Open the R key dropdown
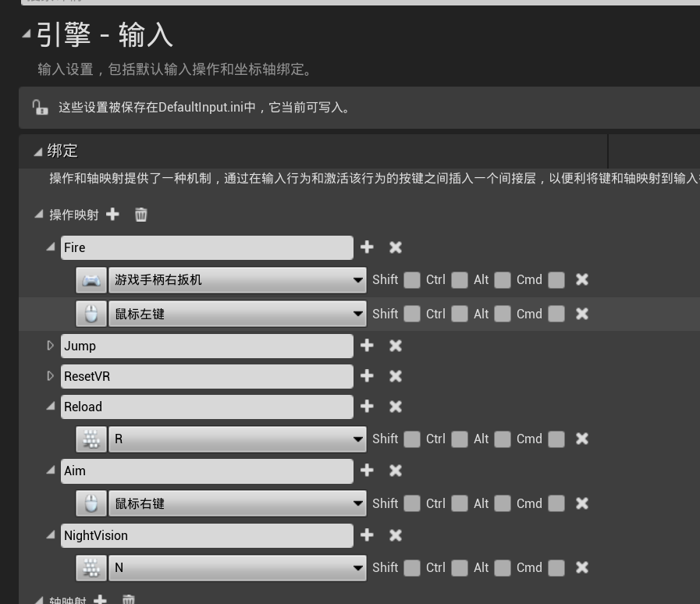Viewport: 700px width, 604px height. [x=237, y=439]
